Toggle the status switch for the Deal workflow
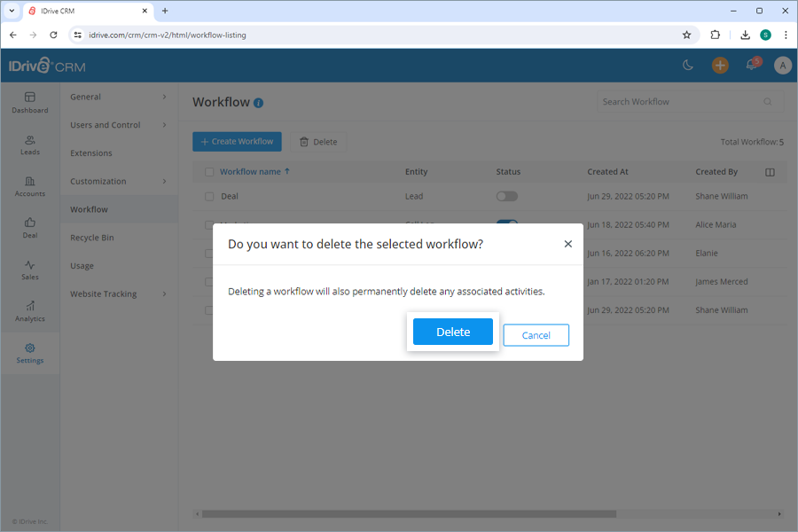Screen dimensions: 798x532 coord(506,196)
